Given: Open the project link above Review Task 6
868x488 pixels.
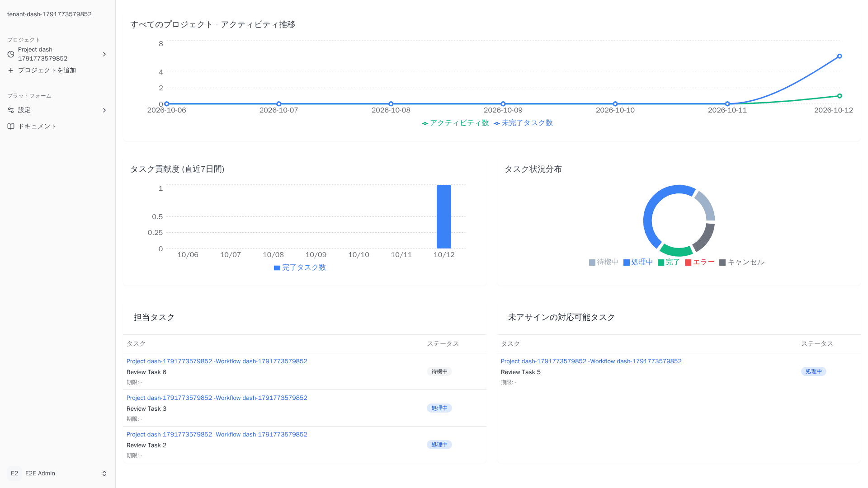Looking at the screenshot, I should click(x=217, y=361).
